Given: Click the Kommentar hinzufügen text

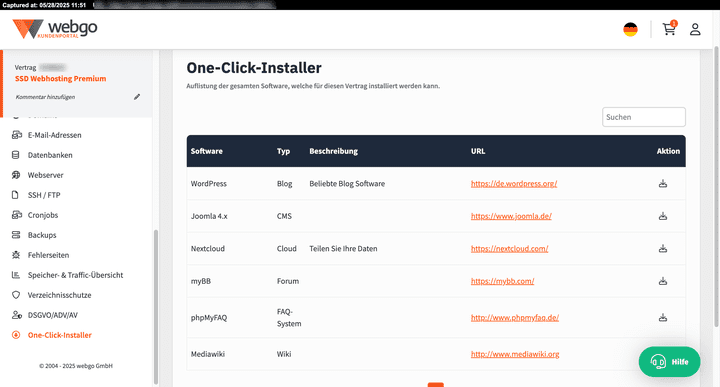Looking at the screenshot, I should pyautogui.click(x=45, y=97).
